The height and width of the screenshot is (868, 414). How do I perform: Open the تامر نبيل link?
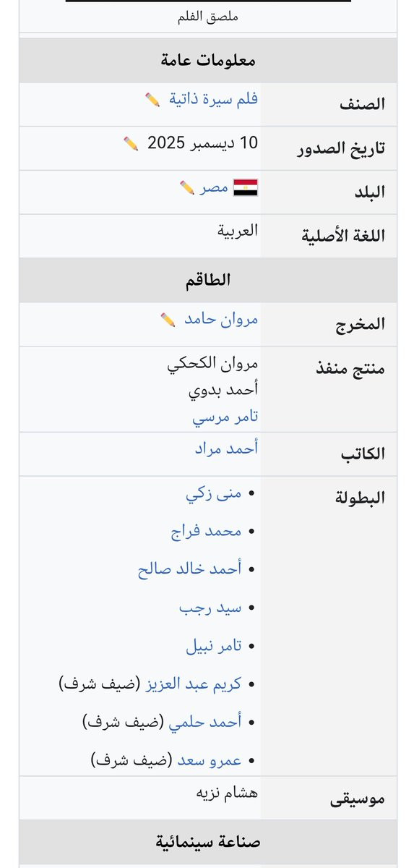pos(213,646)
